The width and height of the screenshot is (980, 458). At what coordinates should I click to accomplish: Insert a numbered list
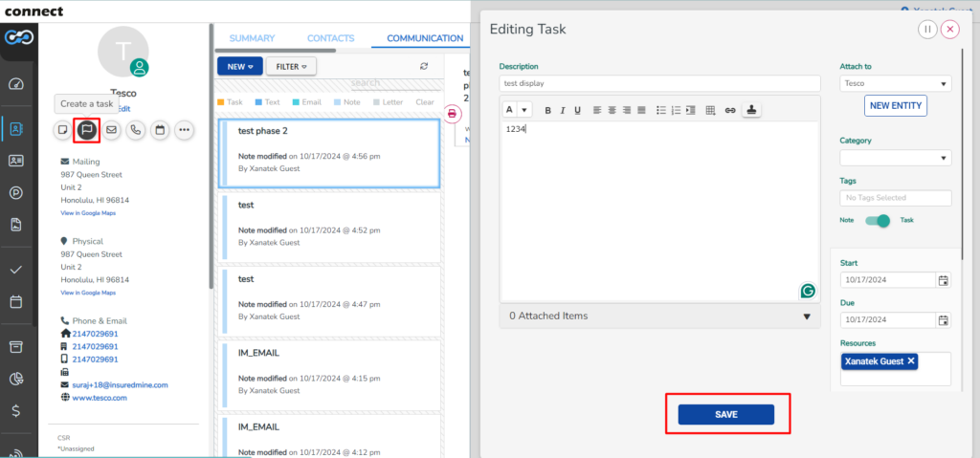click(x=676, y=111)
